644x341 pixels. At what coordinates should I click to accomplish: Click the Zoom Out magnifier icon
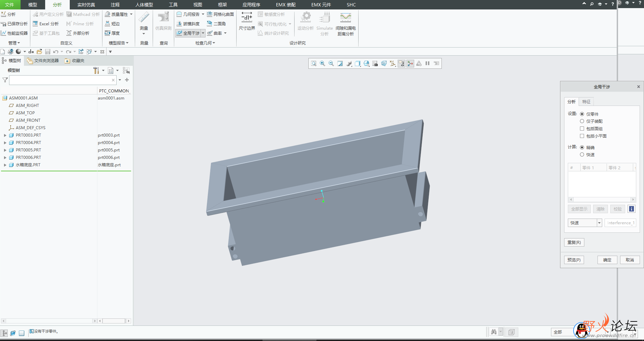click(x=331, y=63)
